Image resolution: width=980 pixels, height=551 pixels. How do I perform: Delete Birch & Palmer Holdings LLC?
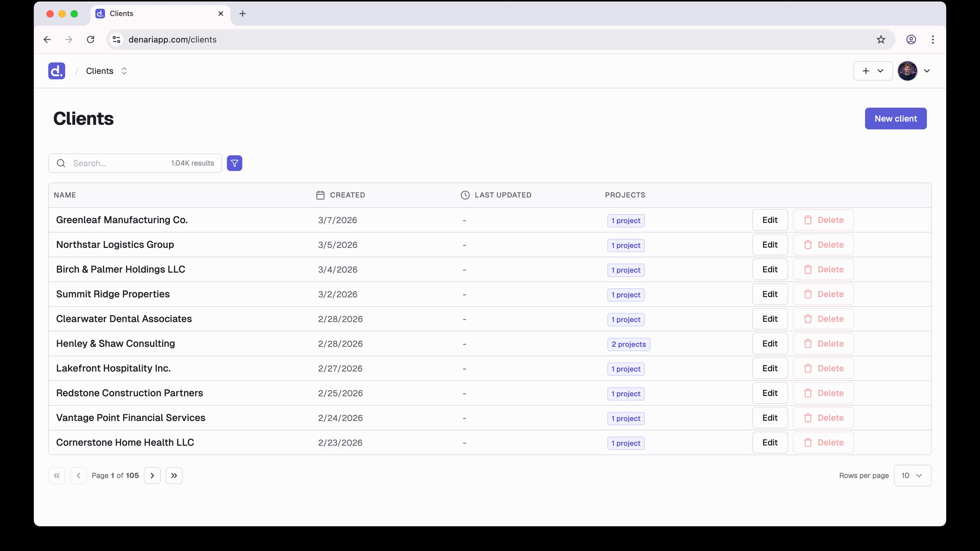[823, 270]
